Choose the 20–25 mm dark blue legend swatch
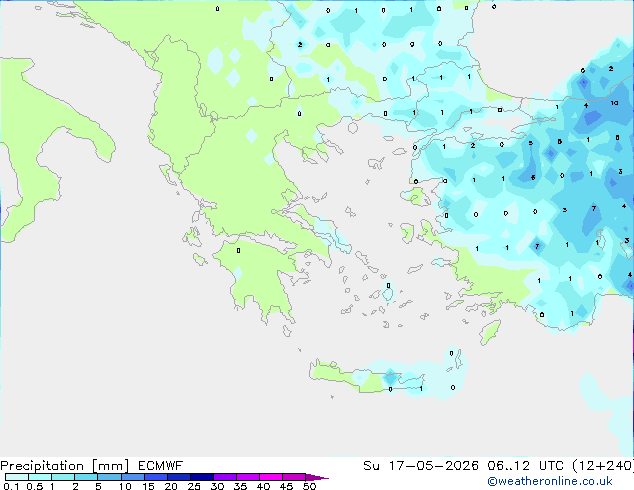 coord(179,477)
